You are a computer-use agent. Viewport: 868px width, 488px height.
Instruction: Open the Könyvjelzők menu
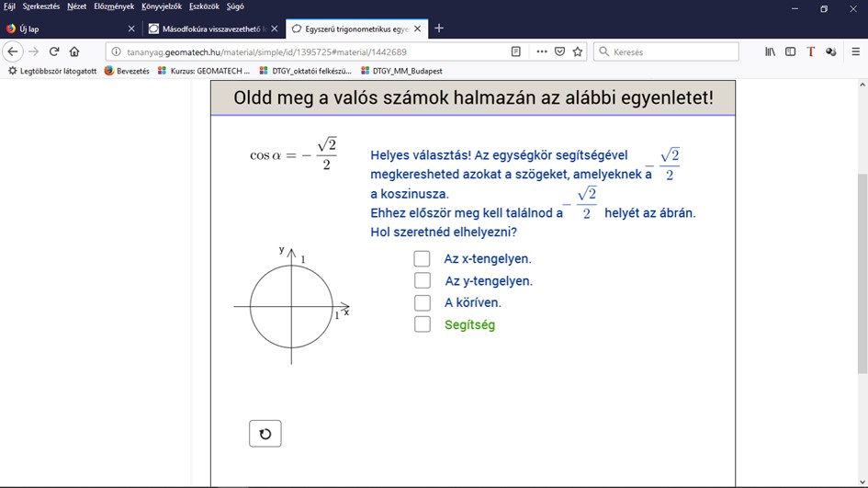pyautogui.click(x=161, y=6)
